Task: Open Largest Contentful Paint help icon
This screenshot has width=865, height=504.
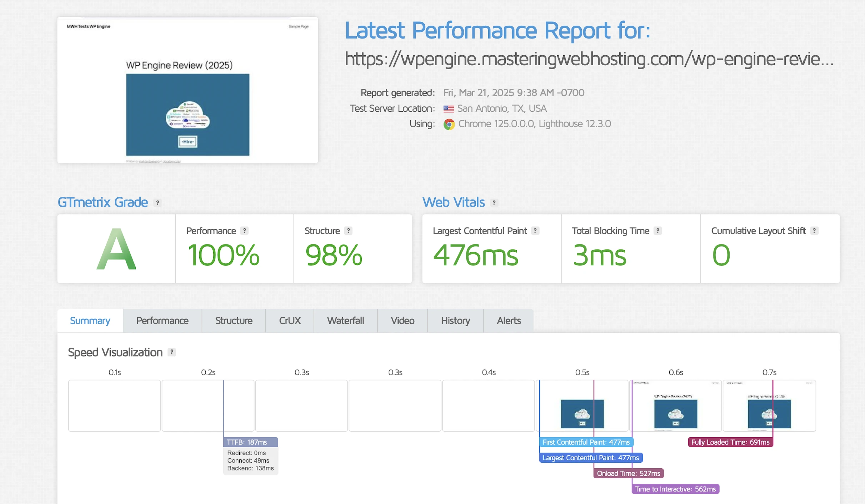Action: (x=535, y=231)
